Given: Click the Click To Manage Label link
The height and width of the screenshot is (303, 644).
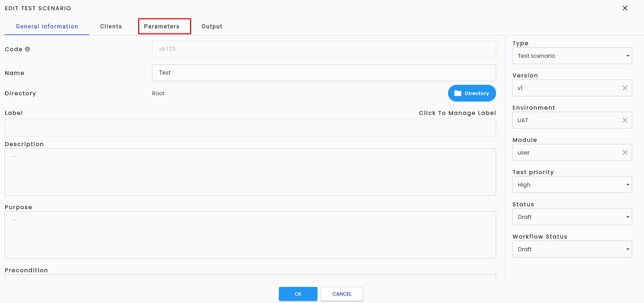Looking at the screenshot, I should point(457,113).
